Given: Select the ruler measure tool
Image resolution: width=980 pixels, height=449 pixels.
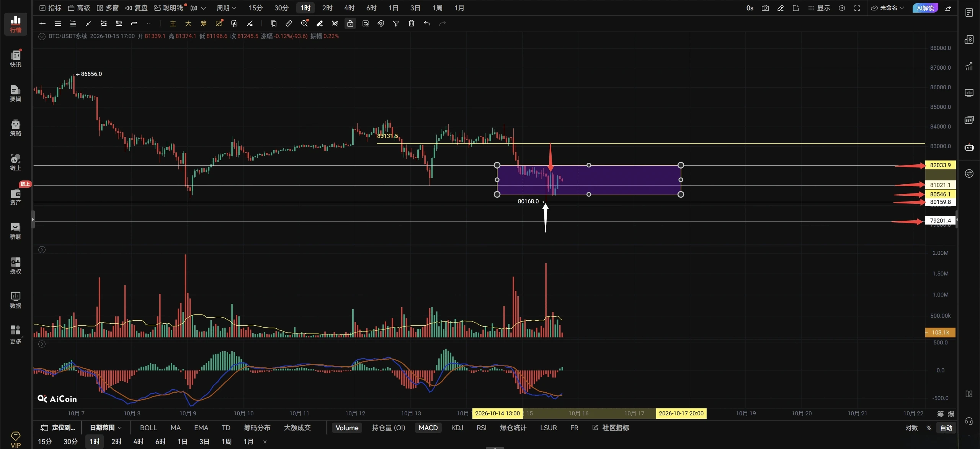Looking at the screenshot, I should tap(289, 24).
